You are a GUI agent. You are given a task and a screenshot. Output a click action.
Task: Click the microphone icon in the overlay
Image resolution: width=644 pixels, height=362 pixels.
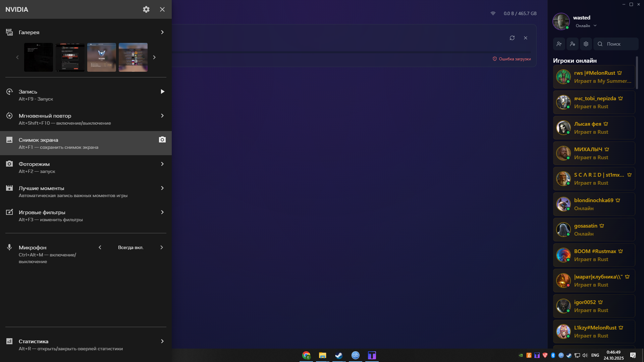[x=9, y=247]
